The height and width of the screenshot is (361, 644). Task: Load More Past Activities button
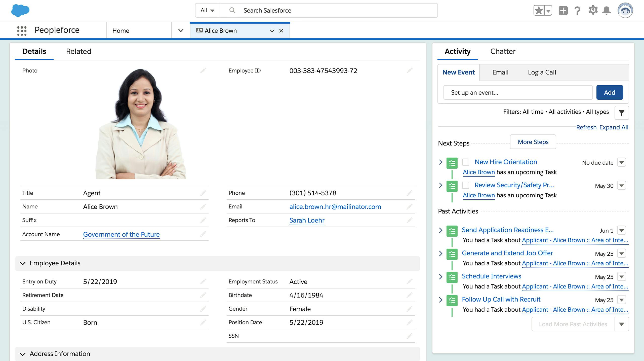pos(573,324)
